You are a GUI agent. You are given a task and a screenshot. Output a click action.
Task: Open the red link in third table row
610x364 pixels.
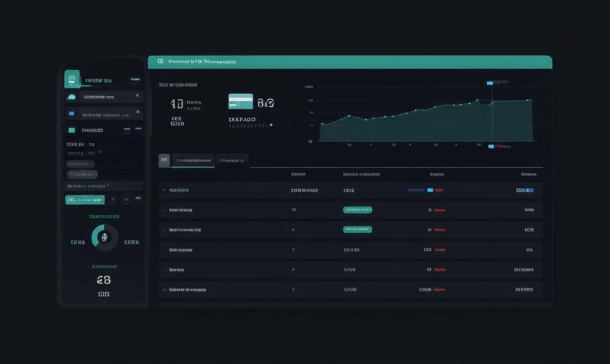440,230
